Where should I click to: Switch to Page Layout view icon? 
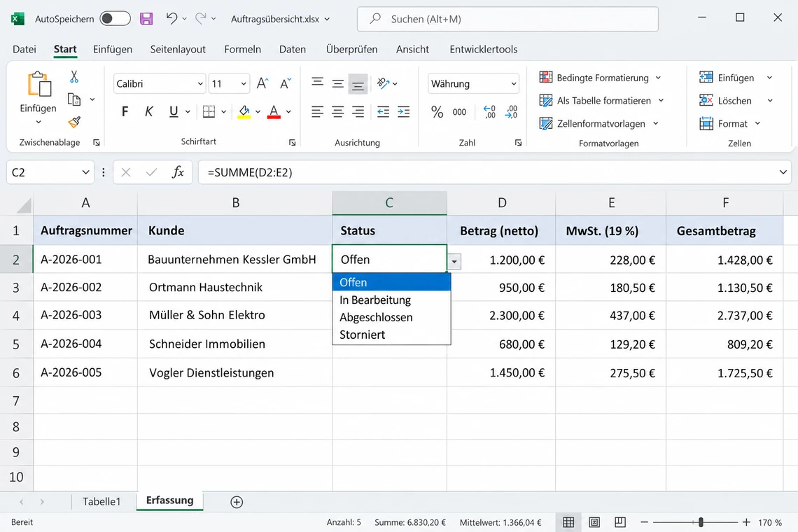click(594, 522)
